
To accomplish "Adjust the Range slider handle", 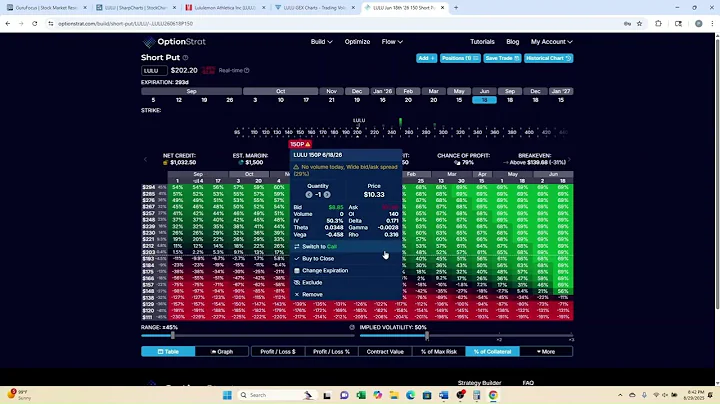I will 173,336.
